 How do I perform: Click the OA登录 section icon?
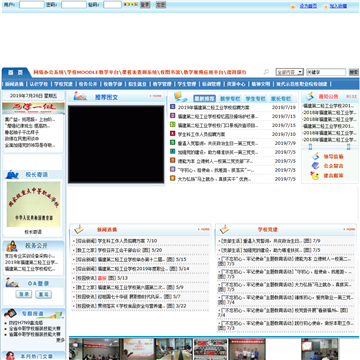point(12,283)
